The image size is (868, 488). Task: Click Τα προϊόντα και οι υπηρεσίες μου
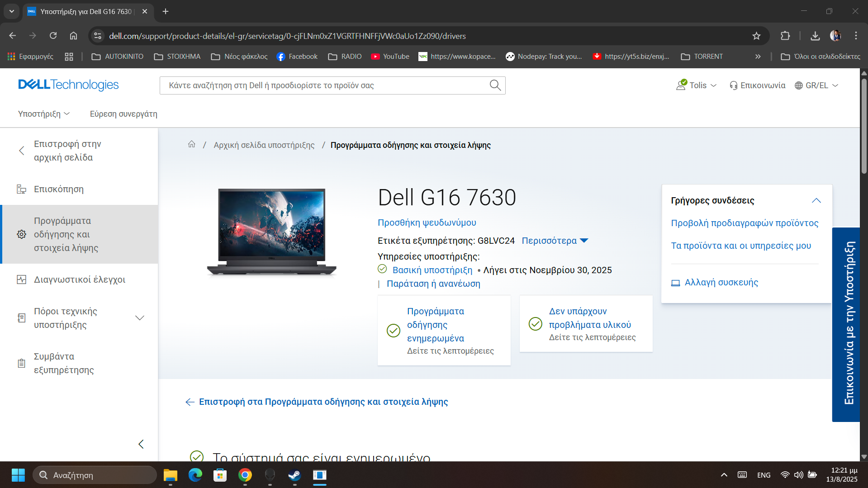(x=741, y=246)
